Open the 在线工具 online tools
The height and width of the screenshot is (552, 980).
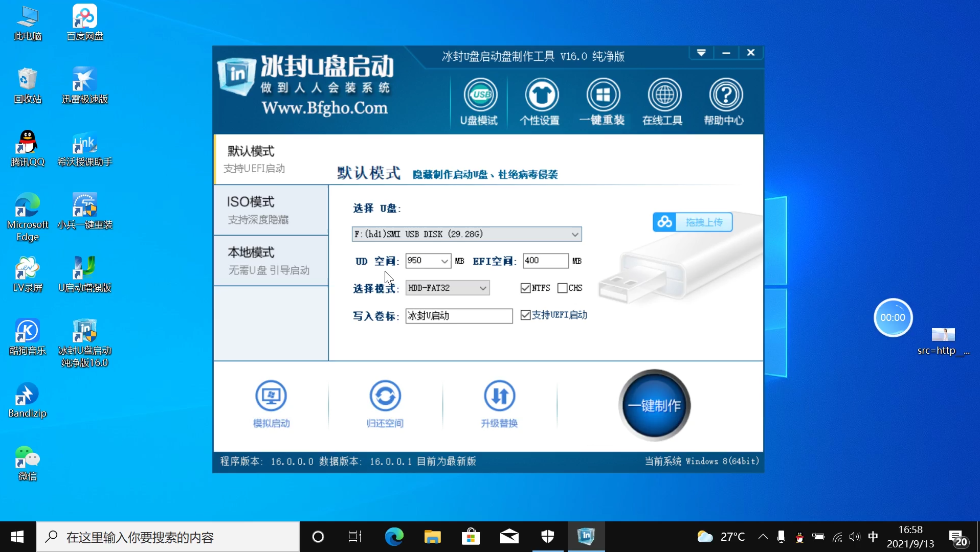(664, 101)
